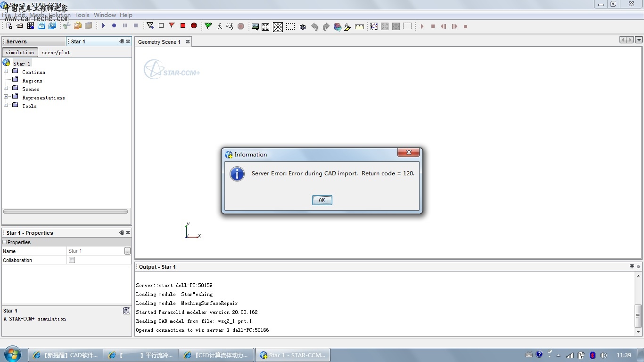Click the Undo view curved arrow icon
Viewport: 644px width, 362px height.
pyautogui.click(x=314, y=27)
